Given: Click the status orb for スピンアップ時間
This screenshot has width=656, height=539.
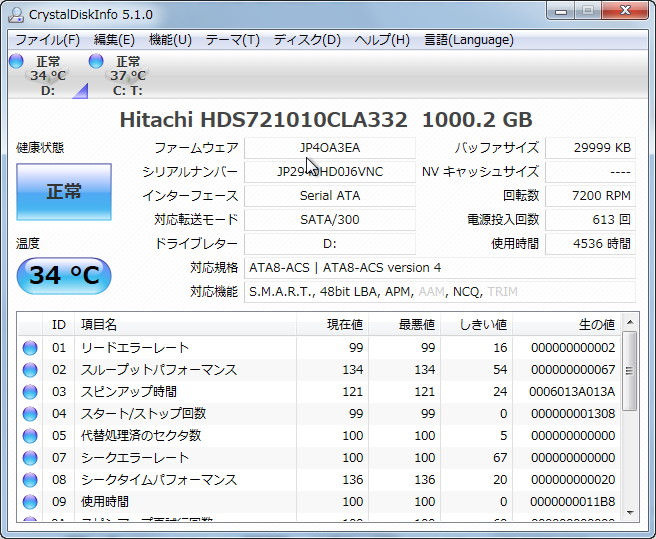Looking at the screenshot, I should tap(30, 392).
